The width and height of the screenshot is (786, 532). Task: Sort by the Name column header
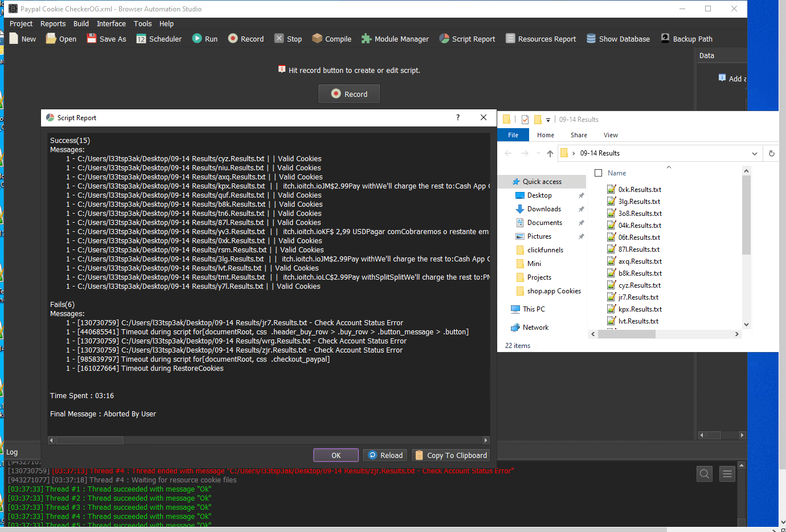(x=617, y=173)
